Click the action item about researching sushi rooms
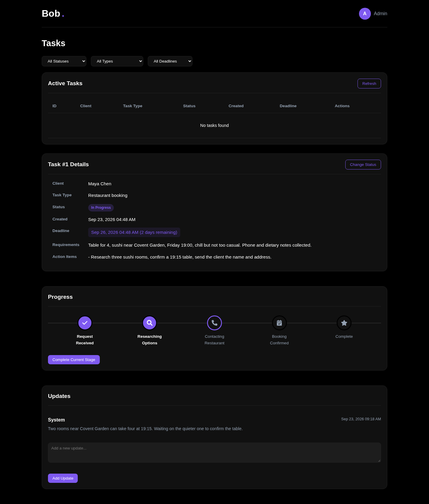Viewport: 429px width, 504px height. 180,257
